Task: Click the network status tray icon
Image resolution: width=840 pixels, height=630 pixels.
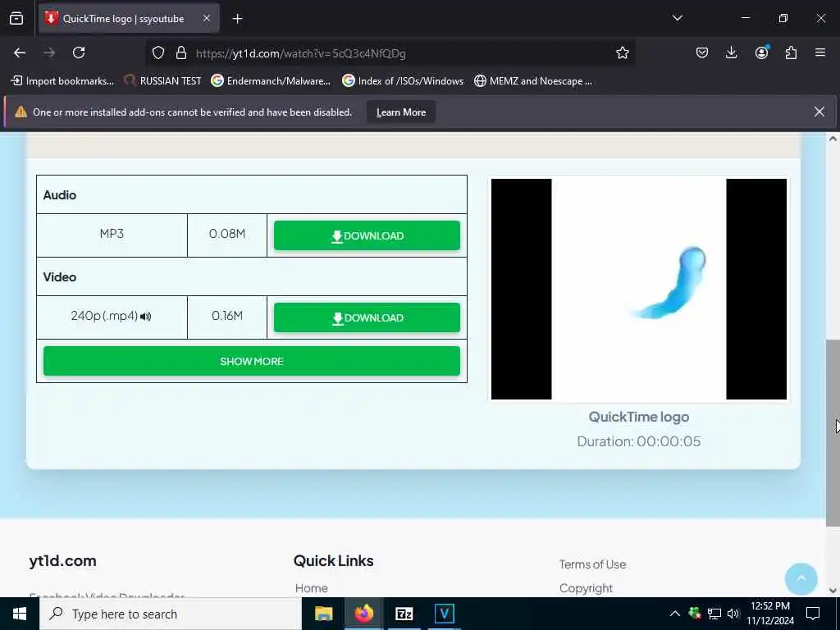Action: [x=714, y=614]
